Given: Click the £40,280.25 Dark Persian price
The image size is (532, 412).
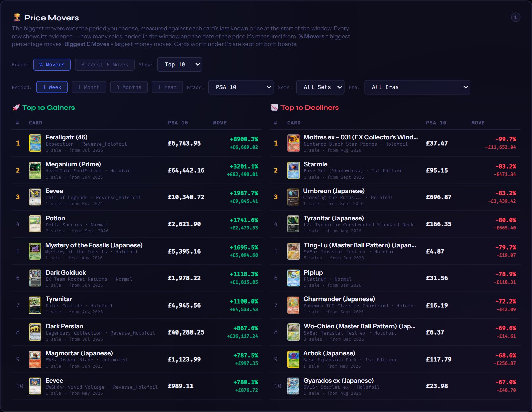Looking at the screenshot, I should point(186,332).
